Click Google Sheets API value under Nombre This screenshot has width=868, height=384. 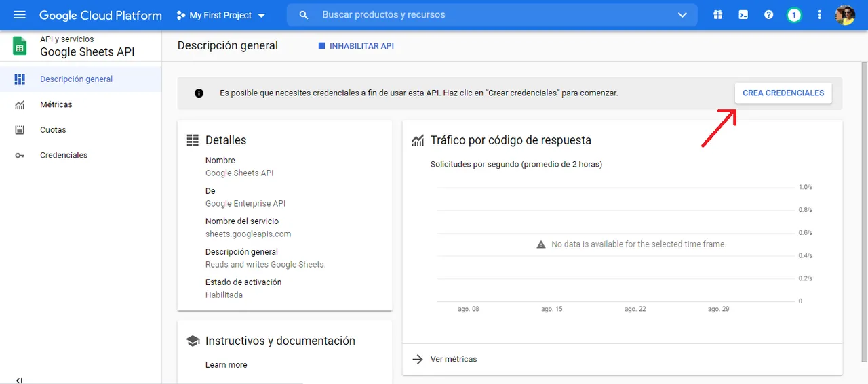click(239, 173)
